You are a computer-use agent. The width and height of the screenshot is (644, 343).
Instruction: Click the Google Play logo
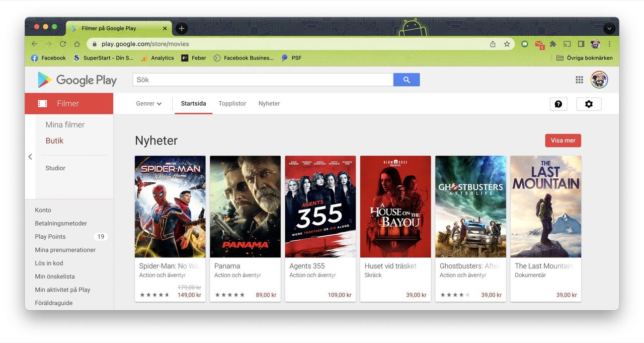(76, 80)
